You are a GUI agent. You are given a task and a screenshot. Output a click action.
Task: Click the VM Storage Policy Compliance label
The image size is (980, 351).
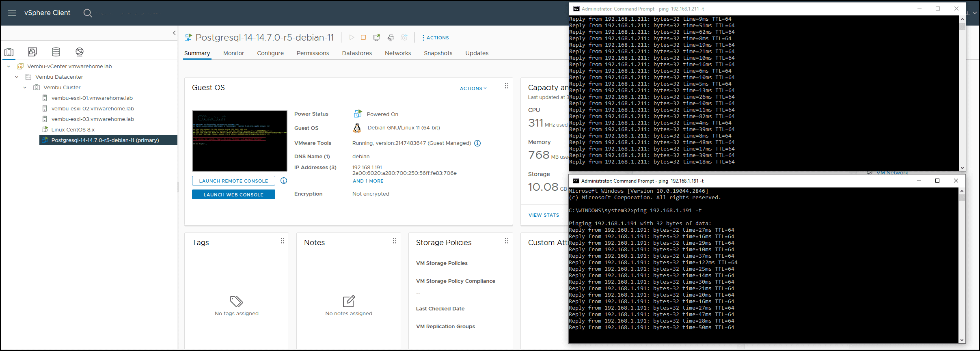pos(455,281)
